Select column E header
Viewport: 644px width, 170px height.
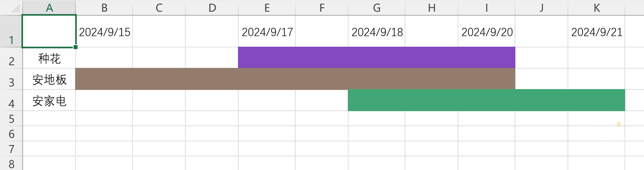[x=267, y=8]
